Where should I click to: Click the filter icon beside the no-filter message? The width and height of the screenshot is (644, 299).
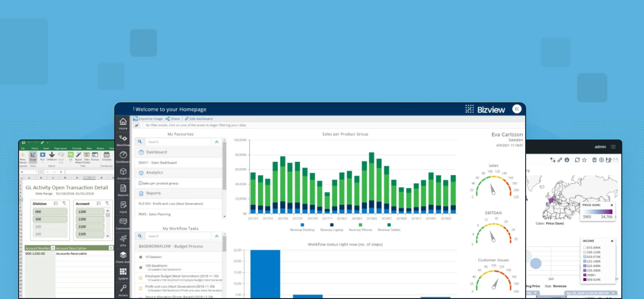[137, 125]
